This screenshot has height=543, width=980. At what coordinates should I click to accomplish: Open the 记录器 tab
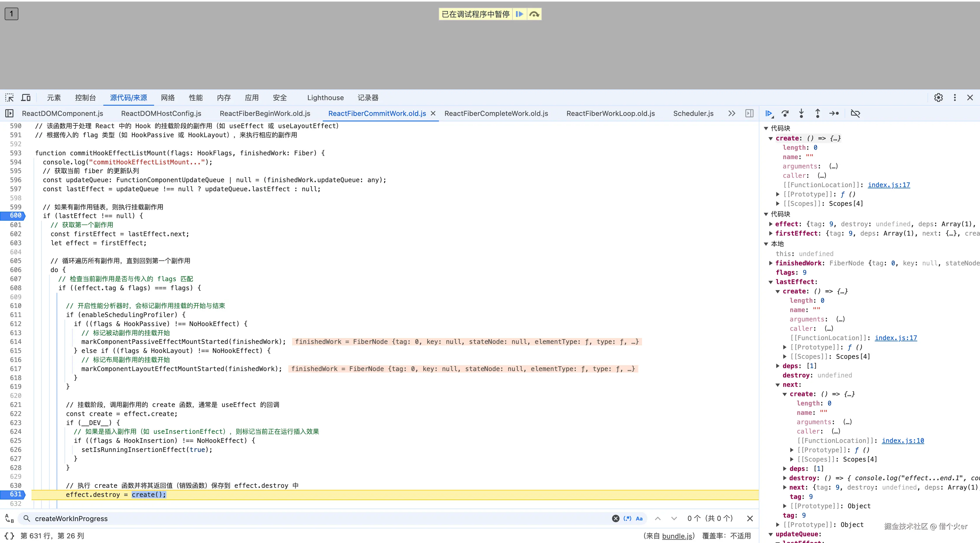click(x=368, y=98)
